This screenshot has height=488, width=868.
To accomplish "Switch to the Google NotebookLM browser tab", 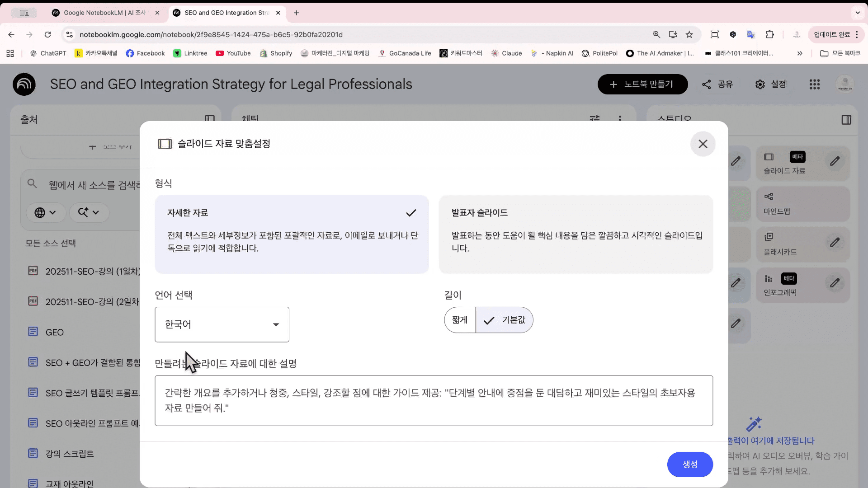I will [x=105, y=13].
